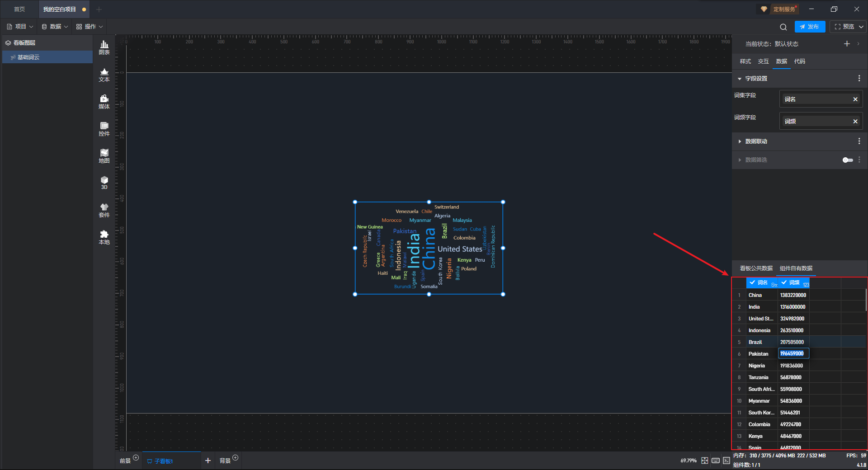Select the 基础词云 layer item
The height and width of the screenshot is (470, 868).
(x=28, y=57)
